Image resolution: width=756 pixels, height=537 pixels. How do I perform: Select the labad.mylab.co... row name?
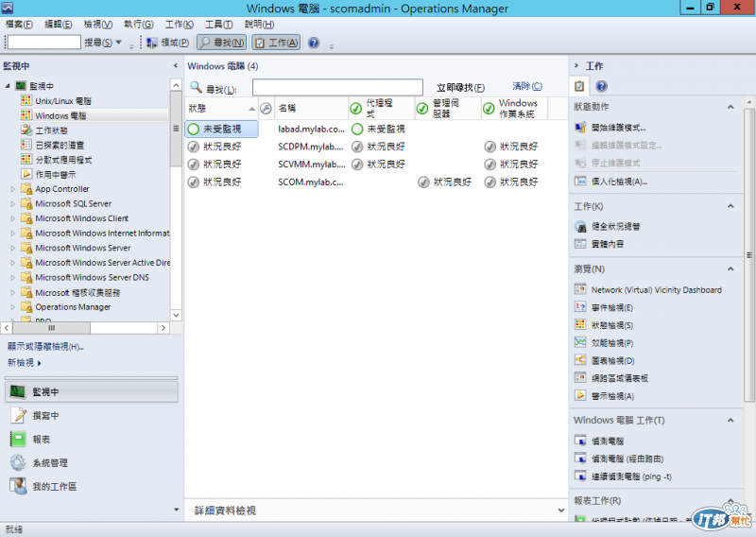(312, 129)
